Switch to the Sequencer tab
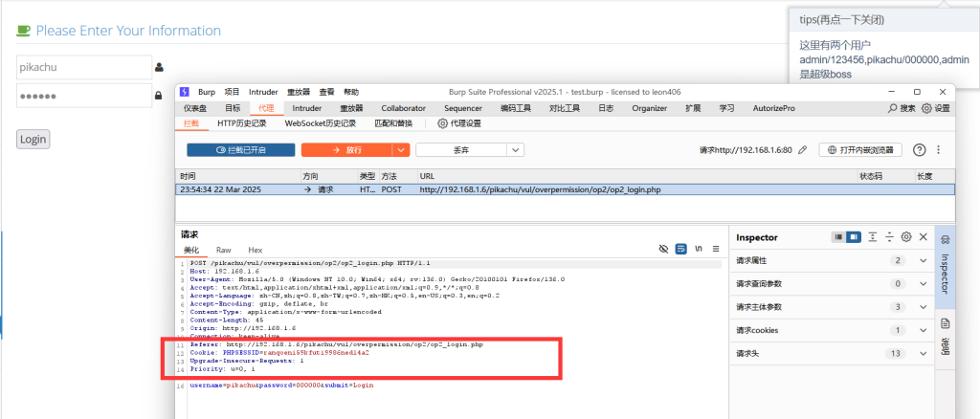Viewport: 980px width, 419px height. (x=463, y=108)
